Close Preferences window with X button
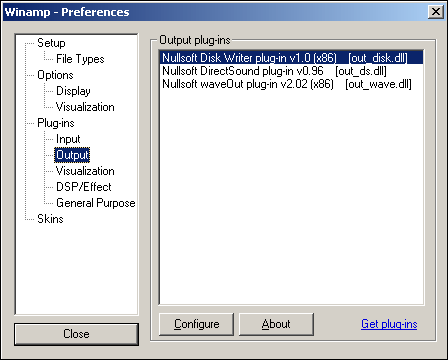Screen dimensions: 448x360 (436, 12)
